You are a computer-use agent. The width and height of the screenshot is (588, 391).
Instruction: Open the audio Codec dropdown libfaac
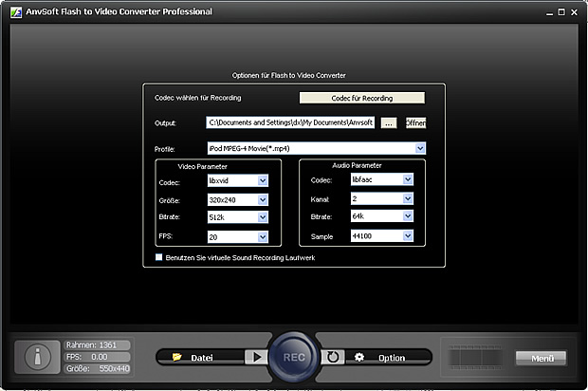point(408,179)
